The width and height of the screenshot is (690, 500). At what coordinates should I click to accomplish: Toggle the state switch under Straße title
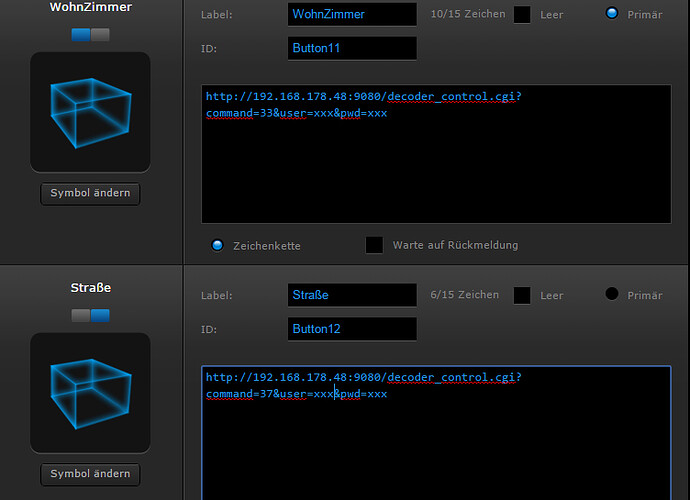pyautogui.click(x=91, y=315)
